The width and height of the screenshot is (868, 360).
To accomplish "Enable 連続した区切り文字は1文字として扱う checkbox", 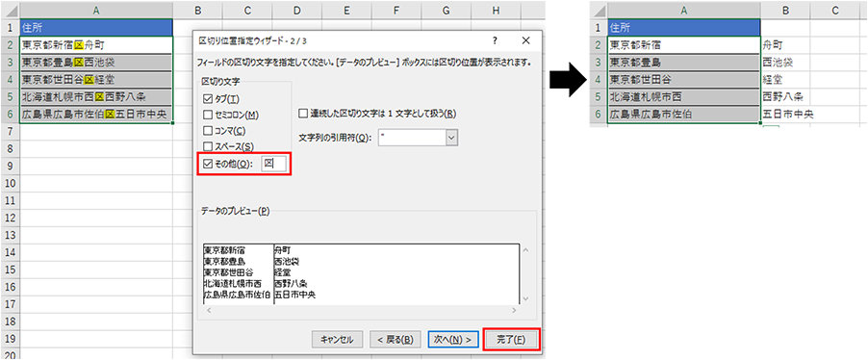I will [x=303, y=114].
